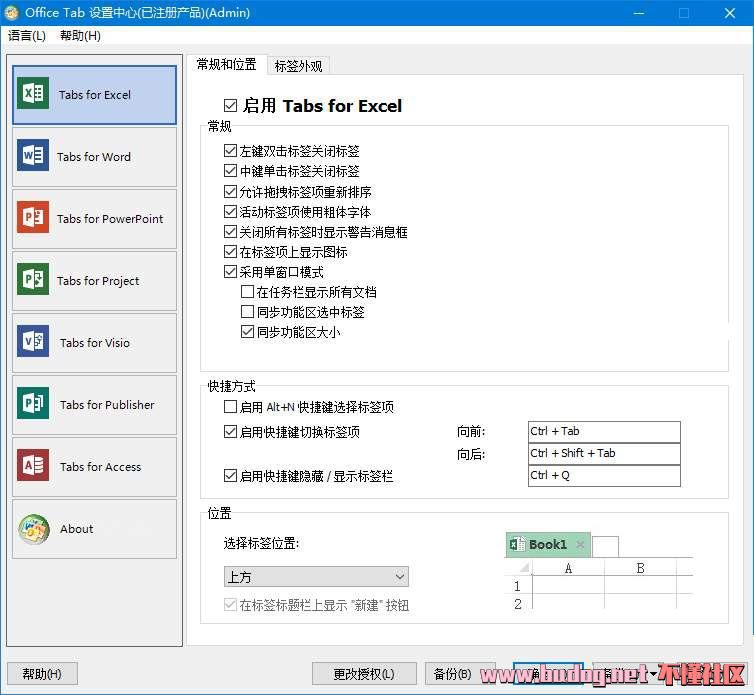754x695 pixels.
Task: Minimize the Office Tab settings window
Action: tap(639, 13)
